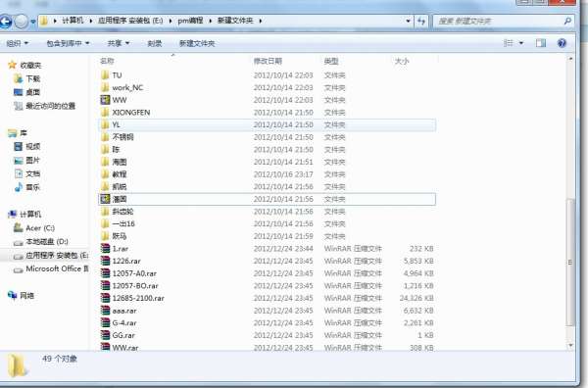Viewport: 588px width, 388px height.
Task: Select the GG.rar archive icon
Action: [106, 335]
